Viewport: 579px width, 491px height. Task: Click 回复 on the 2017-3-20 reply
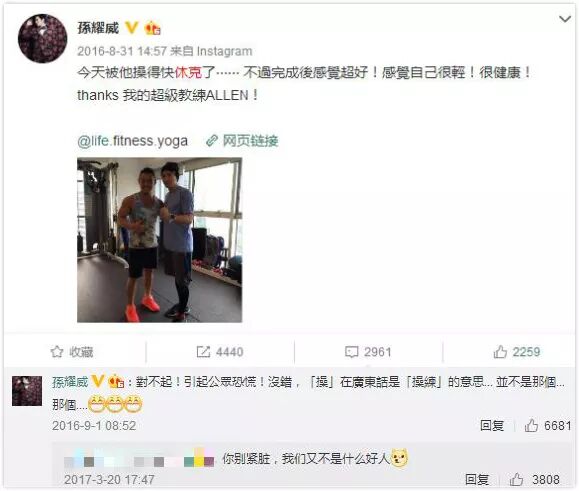point(477,480)
